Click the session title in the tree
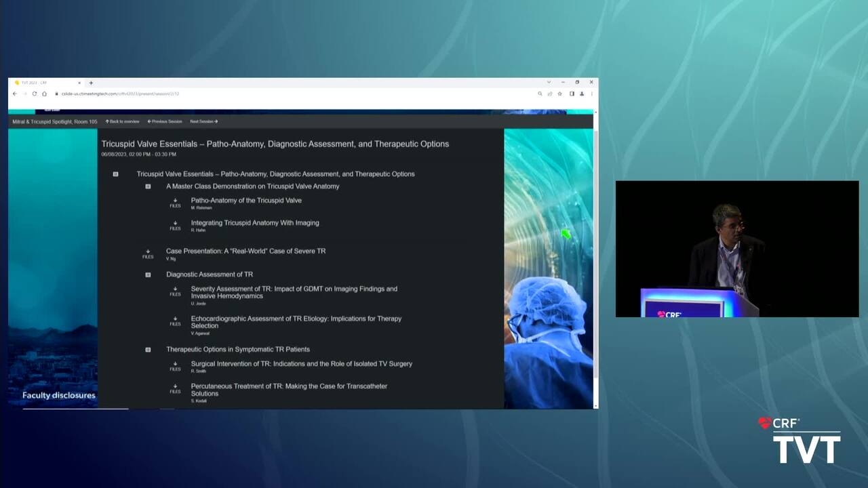The image size is (868, 488). click(x=275, y=174)
